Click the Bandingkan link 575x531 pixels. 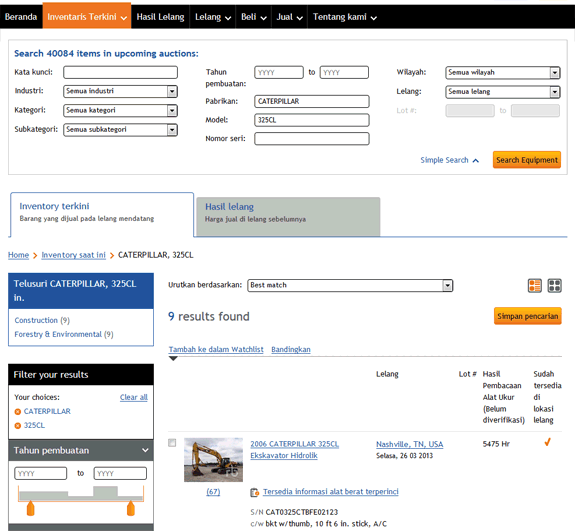click(x=291, y=349)
